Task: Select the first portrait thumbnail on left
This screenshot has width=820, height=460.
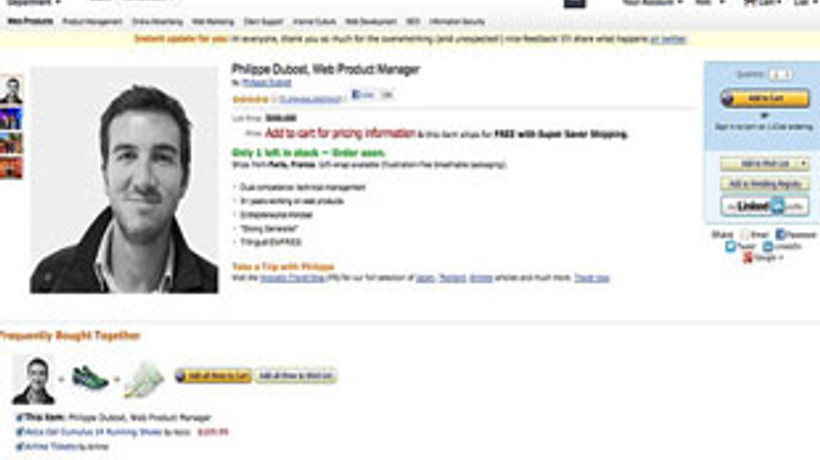Action: click(x=12, y=89)
